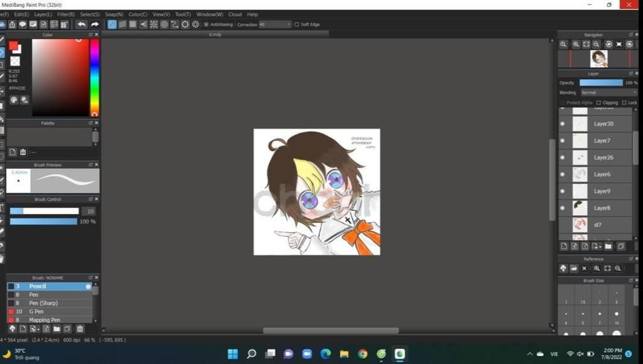Hide Layer6 visibility dot
Screen dimensions: 643x364
pyautogui.click(x=563, y=174)
